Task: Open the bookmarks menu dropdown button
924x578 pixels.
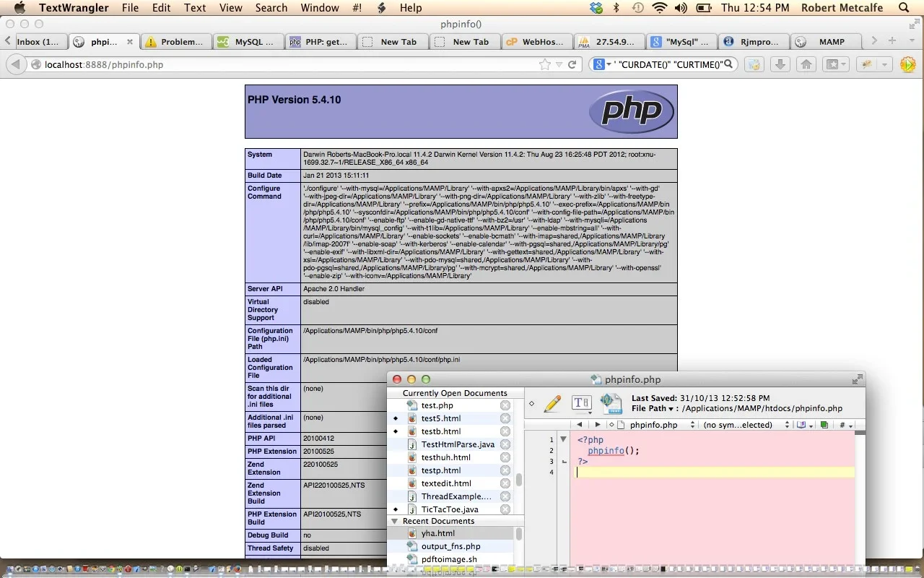Action: pyautogui.click(x=837, y=64)
